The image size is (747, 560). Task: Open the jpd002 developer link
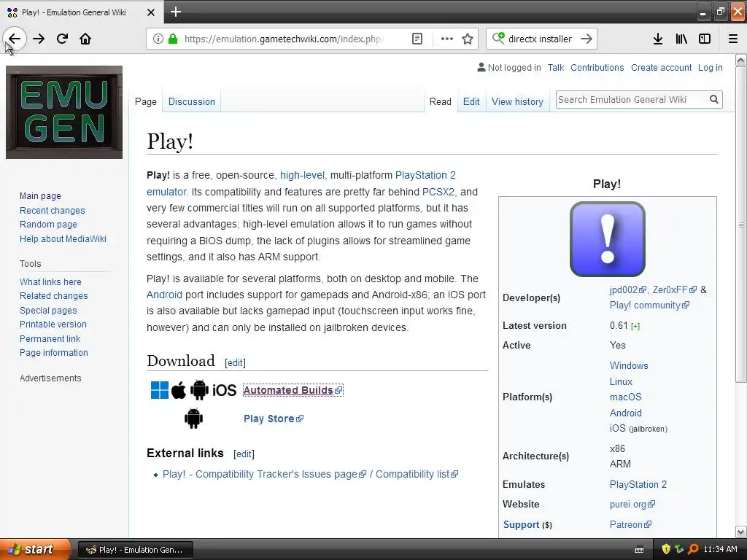pos(628,289)
